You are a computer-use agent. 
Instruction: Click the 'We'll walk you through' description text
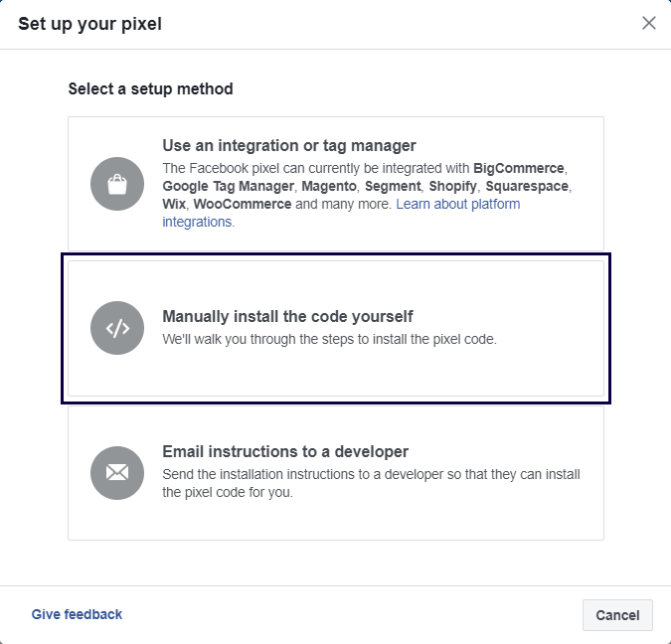329,339
